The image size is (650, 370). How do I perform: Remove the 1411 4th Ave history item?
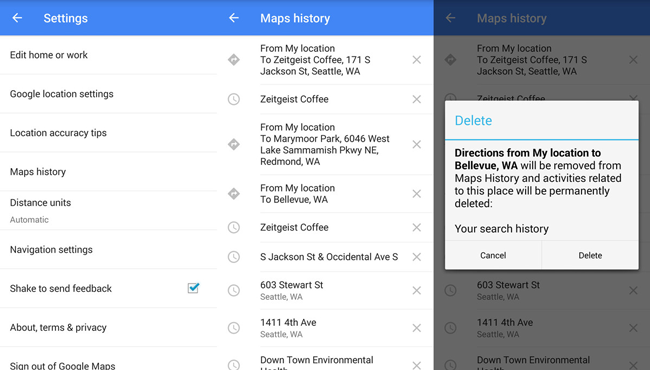tap(417, 328)
